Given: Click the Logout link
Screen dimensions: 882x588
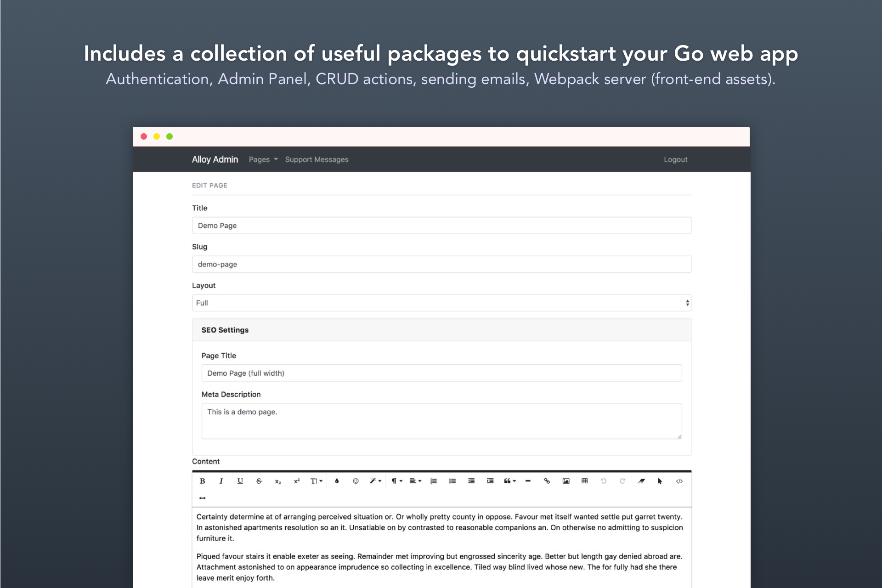Looking at the screenshot, I should click(x=675, y=159).
